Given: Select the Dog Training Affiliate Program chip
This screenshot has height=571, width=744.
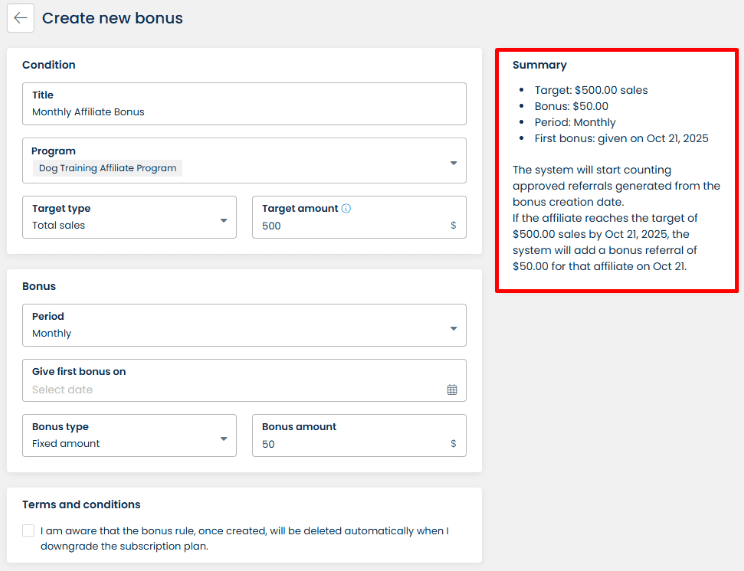Looking at the screenshot, I should click(x=107, y=168).
